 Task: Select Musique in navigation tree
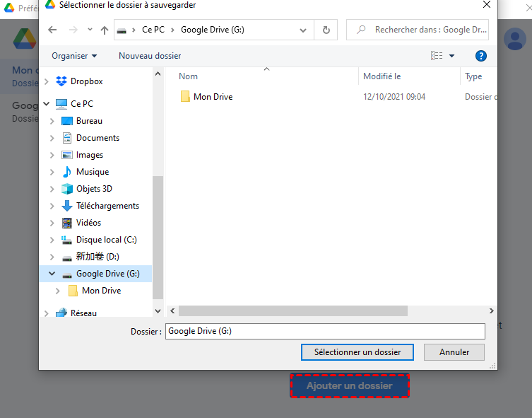[x=93, y=172]
